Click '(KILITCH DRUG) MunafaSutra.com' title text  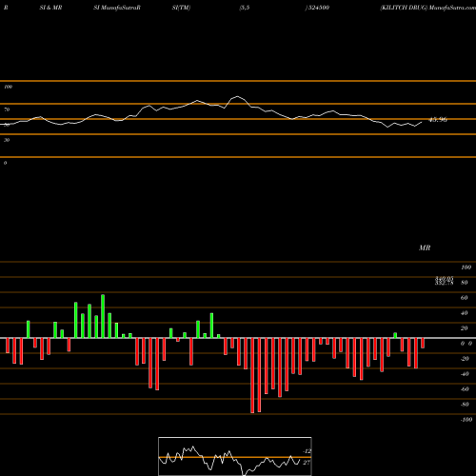pos(427,8)
